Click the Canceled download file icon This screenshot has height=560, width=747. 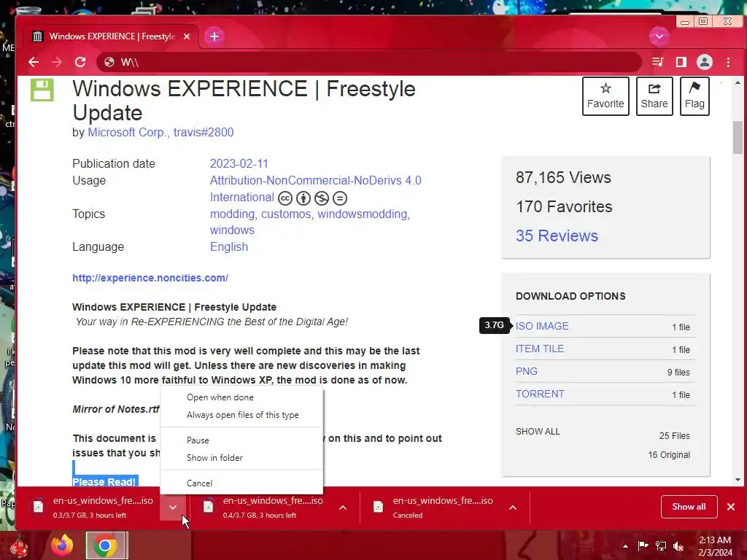[x=379, y=507]
